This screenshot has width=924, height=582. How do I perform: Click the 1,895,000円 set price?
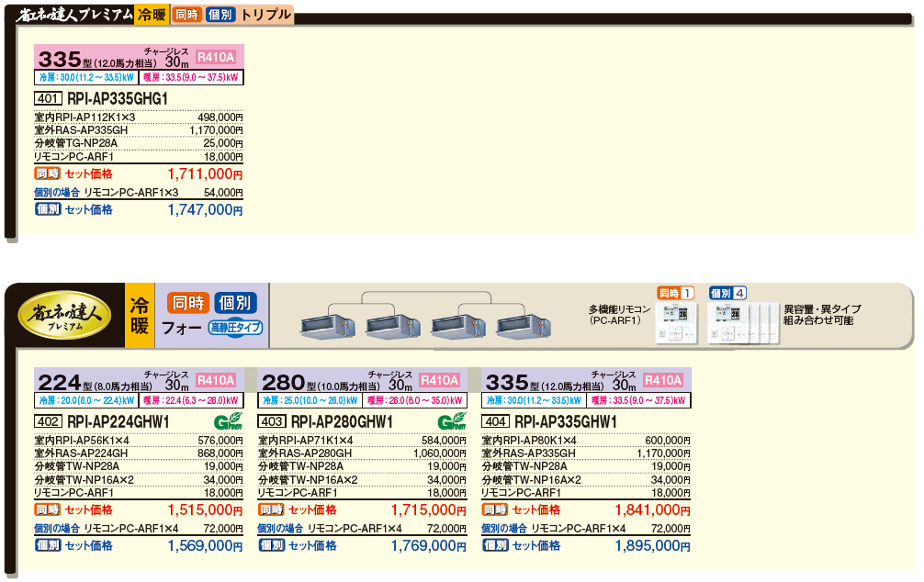[652, 546]
